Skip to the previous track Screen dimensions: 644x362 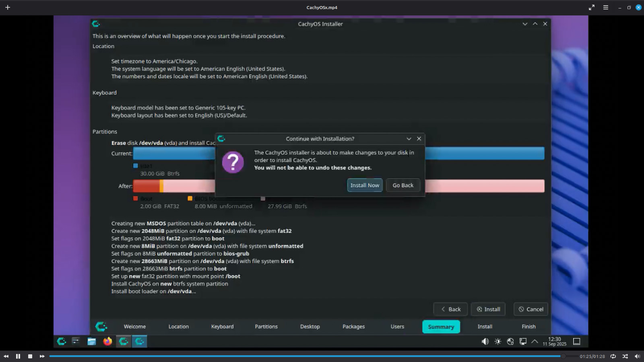pos(6,356)
